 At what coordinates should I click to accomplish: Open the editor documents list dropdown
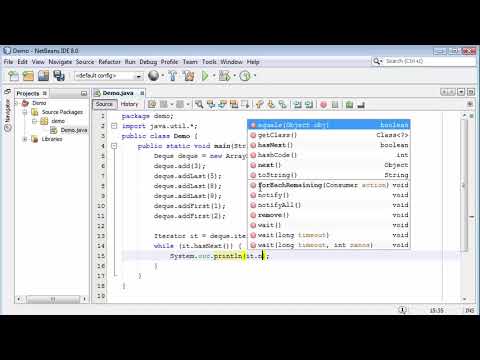[x=461, y=91]
